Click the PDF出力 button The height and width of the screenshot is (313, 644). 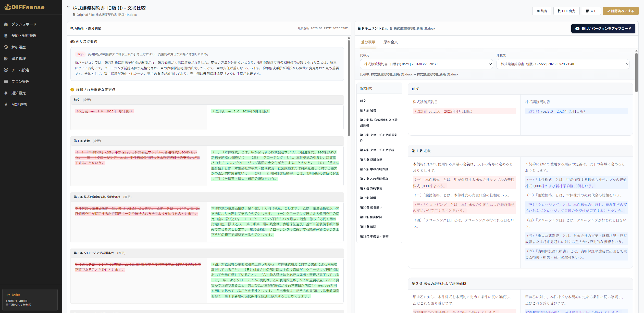566,11
